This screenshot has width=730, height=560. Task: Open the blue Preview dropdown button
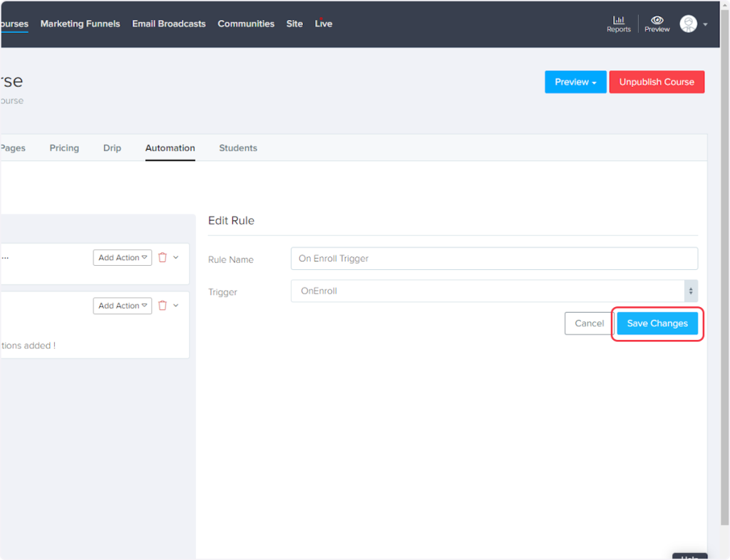575,82
